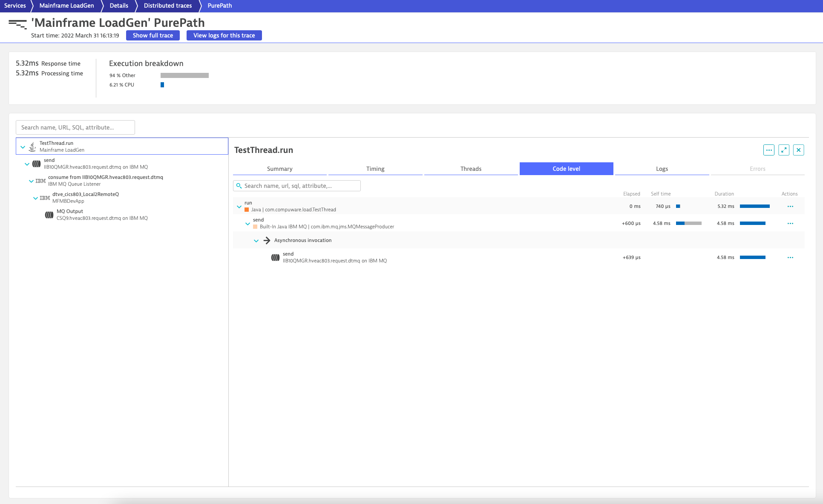Go to Services in the breadcrumb
The image size is (823, 504).
click(15, 6)
